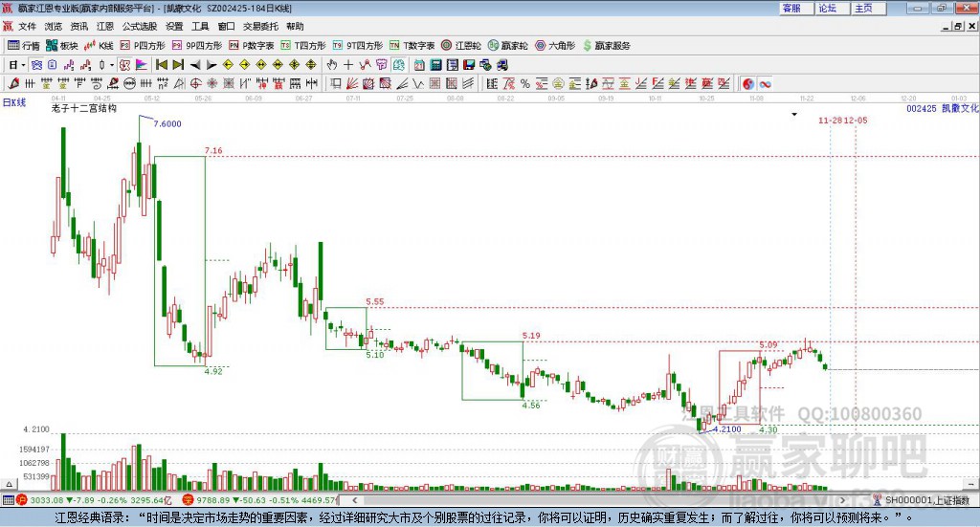Expand the candlestick style dropdown arrow
This screenshot has height=527, width=980.
tap(112, 65)
